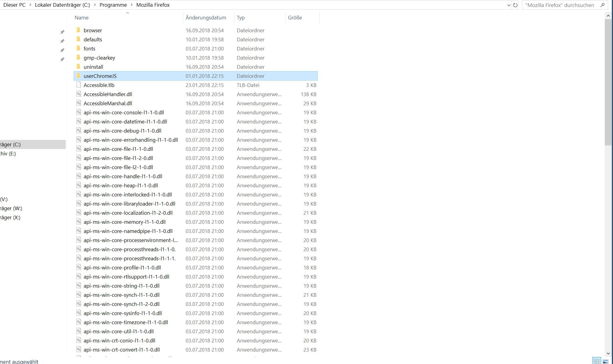Sort by Name column header

coord(82,18)
